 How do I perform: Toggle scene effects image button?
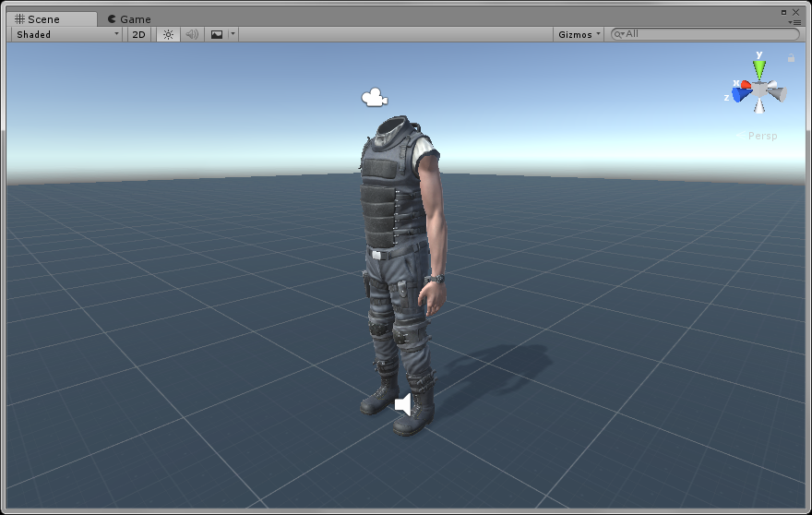(217, 35)
